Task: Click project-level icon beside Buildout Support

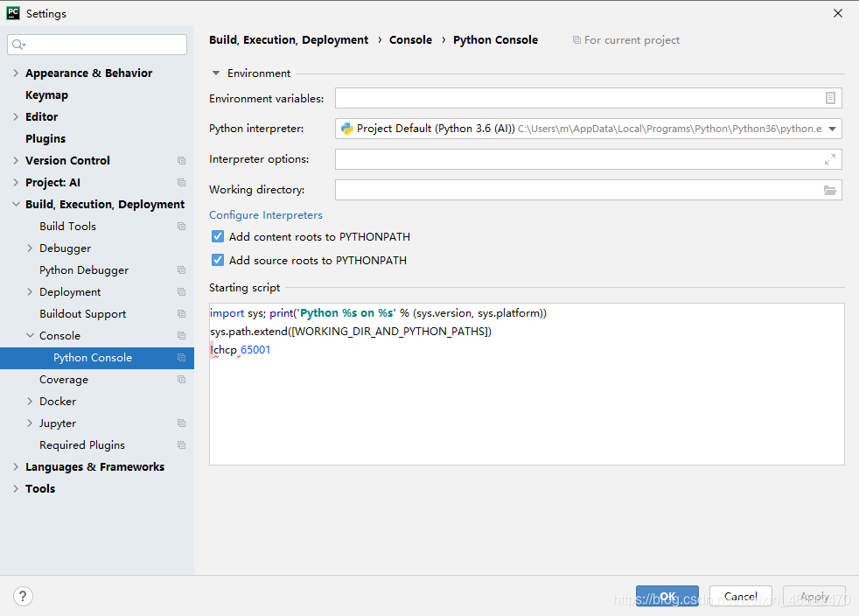Action: 181,314
